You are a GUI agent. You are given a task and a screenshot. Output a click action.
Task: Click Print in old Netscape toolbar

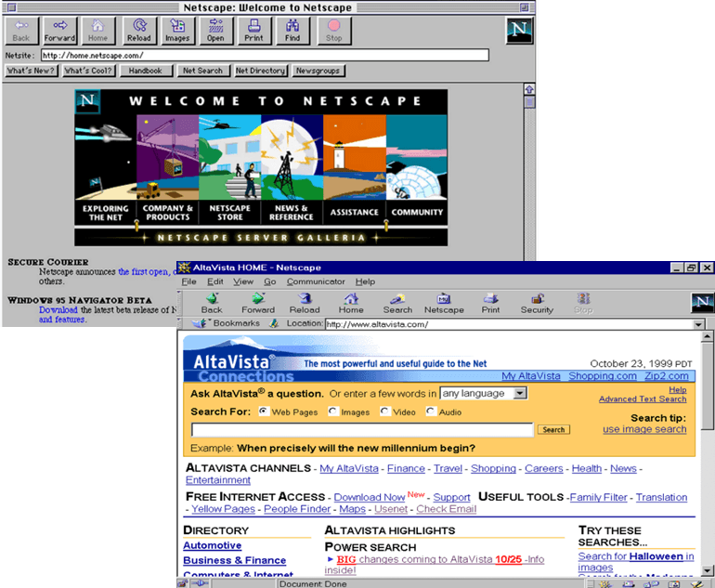[x=254, y=31]
